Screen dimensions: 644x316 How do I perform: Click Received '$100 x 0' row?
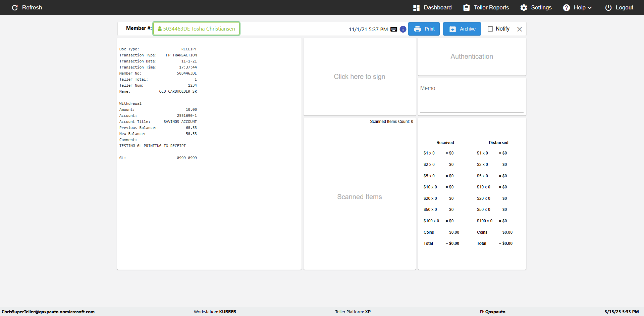pos(439,221)
